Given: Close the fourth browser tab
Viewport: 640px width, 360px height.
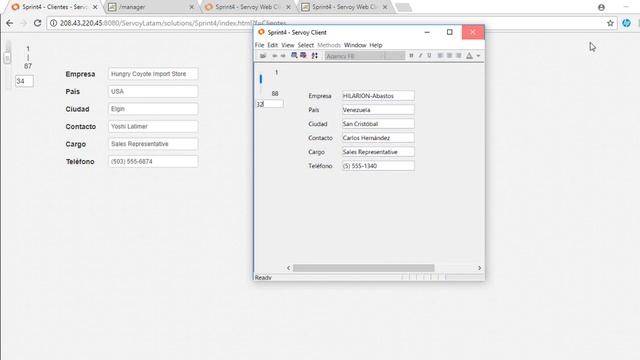Looking at the screenshot, I should 385,7.
